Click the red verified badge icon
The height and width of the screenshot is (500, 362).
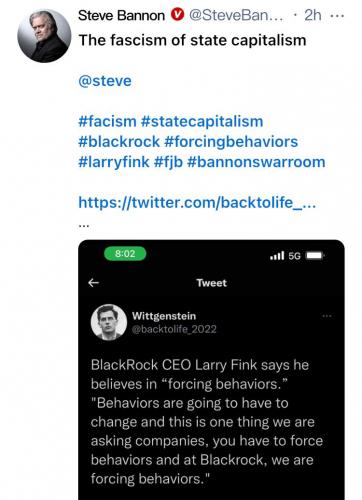tap(178, 15)
